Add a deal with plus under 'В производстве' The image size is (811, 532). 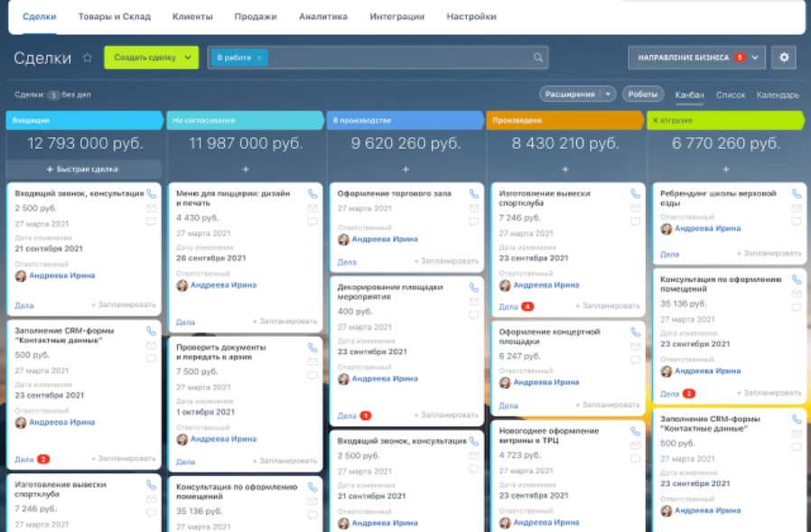pos(405,170)
